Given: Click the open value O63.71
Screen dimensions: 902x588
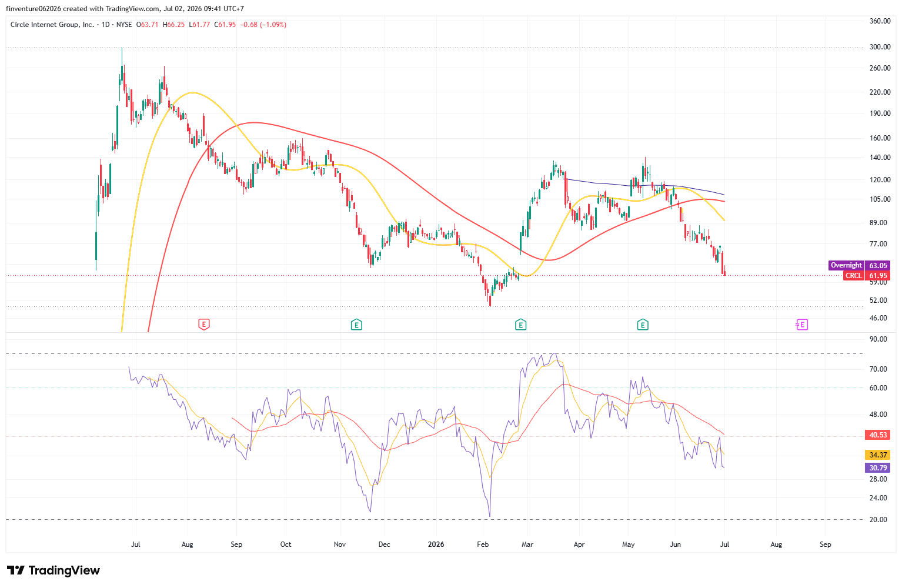Looking at the screenshot, I should [148, 25].
